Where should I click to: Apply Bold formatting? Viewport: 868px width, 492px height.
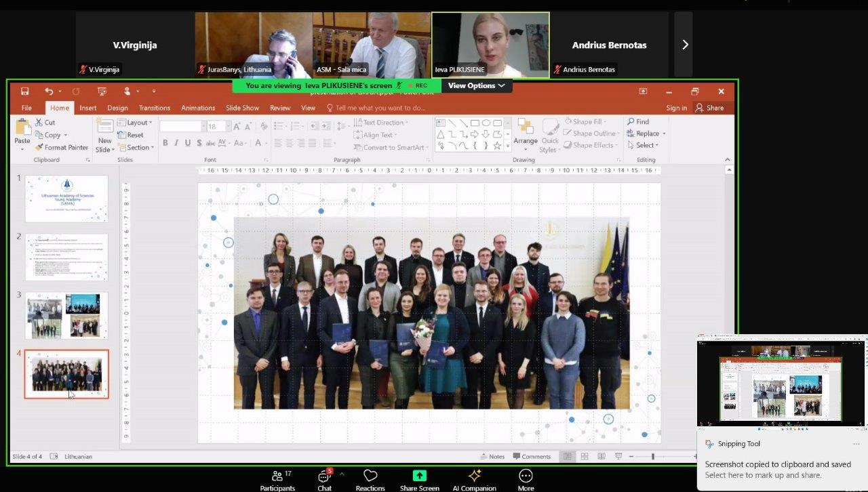[x=165, y=143]
